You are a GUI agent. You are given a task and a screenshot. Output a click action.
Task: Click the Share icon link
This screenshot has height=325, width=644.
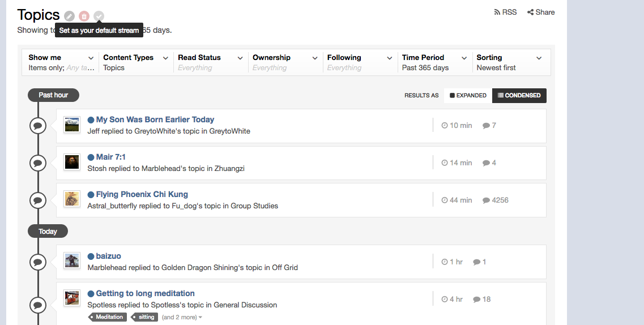pyautogui.click(x=541, y=12)
